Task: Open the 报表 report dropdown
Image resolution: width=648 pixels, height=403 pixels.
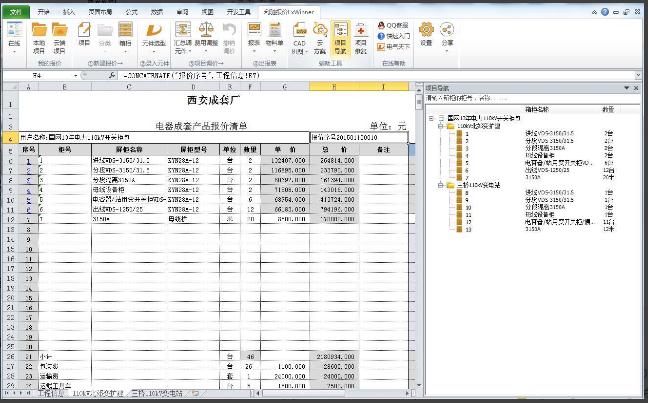Action: pos(254,52)
